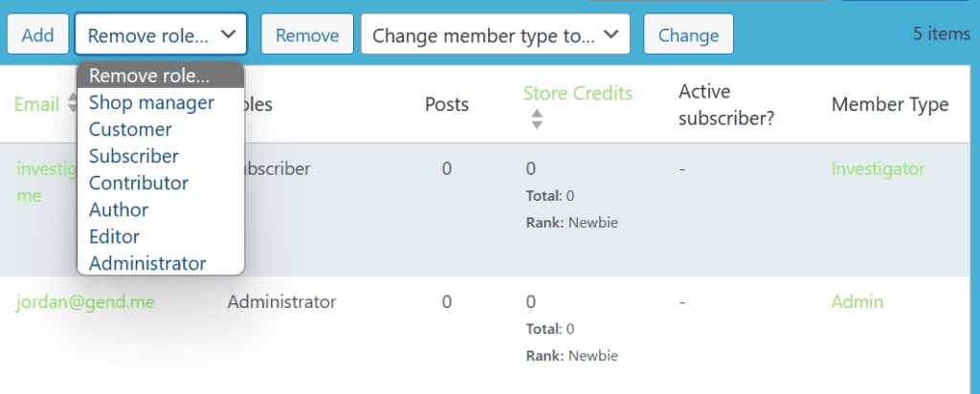Choose Author from role options
980x394 pixels.
[x=119, y=209]
